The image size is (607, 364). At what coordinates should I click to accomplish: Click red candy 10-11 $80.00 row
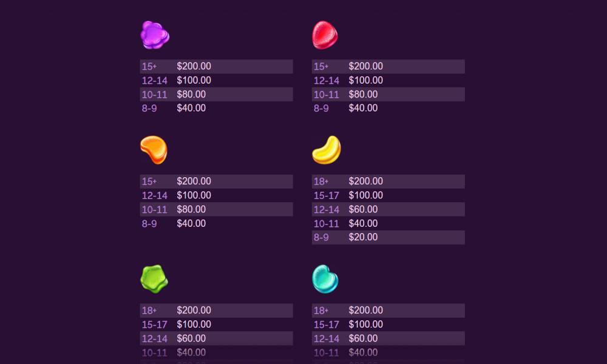388,95
